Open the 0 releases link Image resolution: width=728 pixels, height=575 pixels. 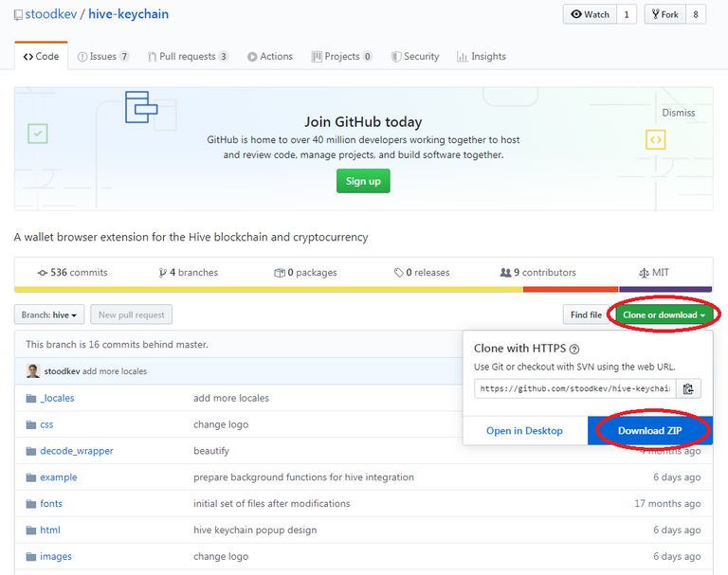click(x=422, y=273)
